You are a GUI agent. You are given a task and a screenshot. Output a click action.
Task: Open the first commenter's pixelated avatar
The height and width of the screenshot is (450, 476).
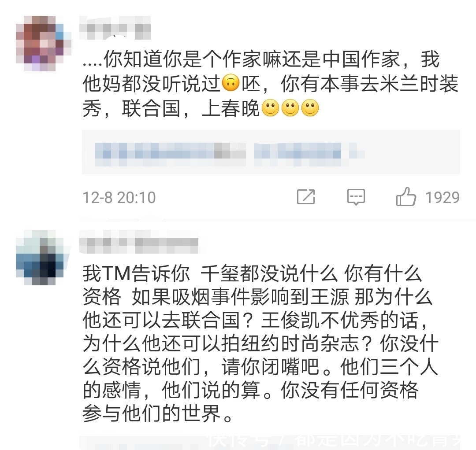coord(43,43)
